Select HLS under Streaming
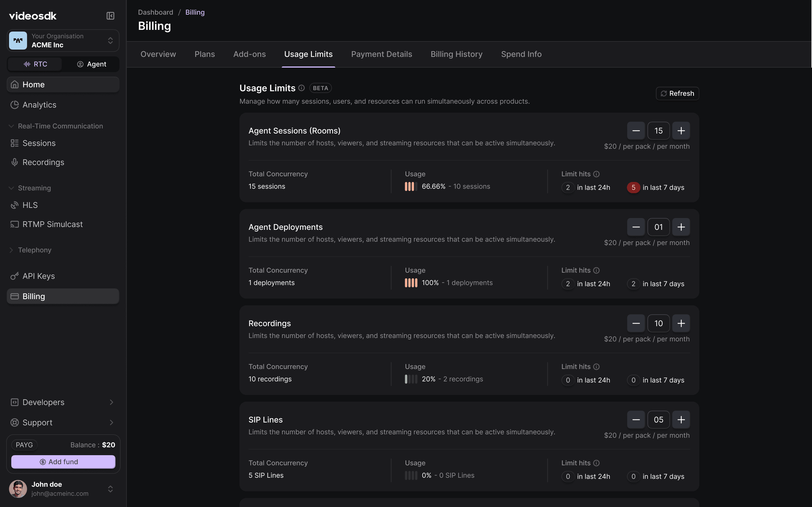The width and height of the screenshot is (812, 507). pyautogui.click(x=30, y=205)
